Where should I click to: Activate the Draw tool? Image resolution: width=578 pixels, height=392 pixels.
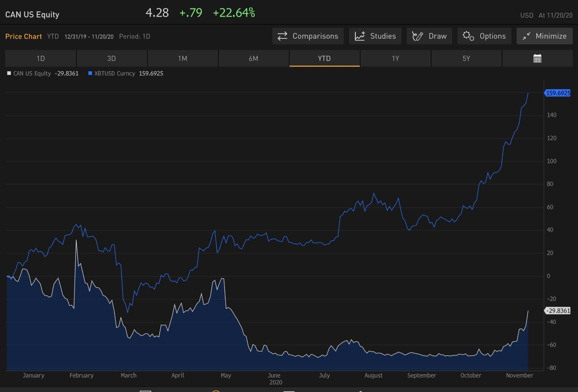pyautogui.click(x=429, y=36)
